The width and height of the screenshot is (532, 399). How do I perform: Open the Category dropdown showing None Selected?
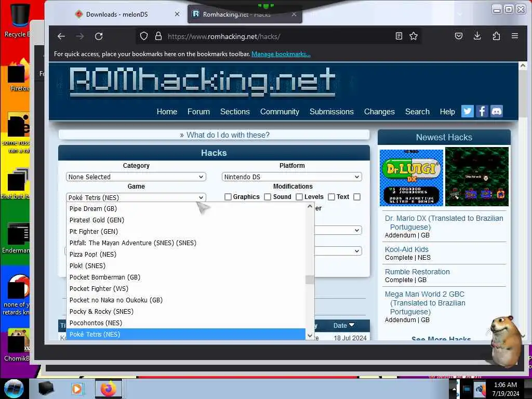(136, 177)
